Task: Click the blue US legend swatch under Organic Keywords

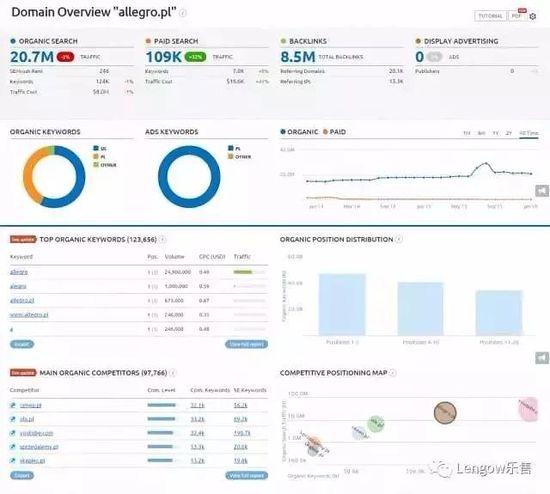Action: (x=96, y=148)
